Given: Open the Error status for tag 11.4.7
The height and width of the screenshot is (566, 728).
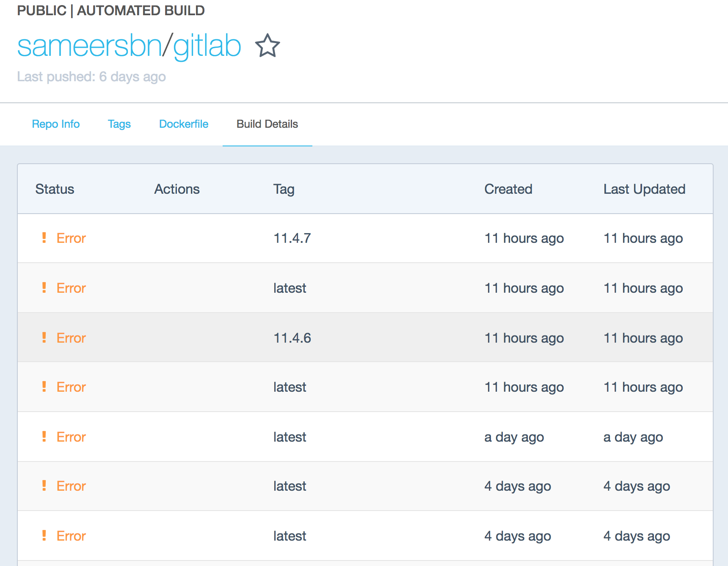Looking at the screenshot, I should pyautogui.click(x=71, y=238).
